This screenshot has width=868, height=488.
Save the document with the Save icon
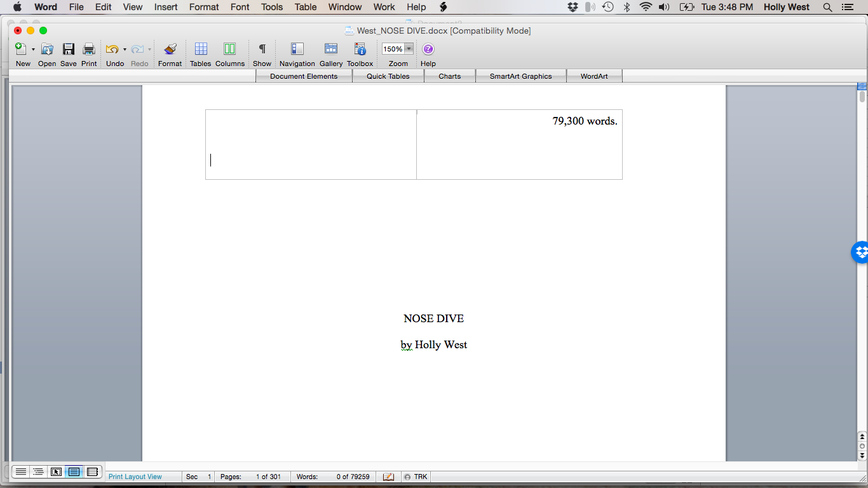pos(69,49)
